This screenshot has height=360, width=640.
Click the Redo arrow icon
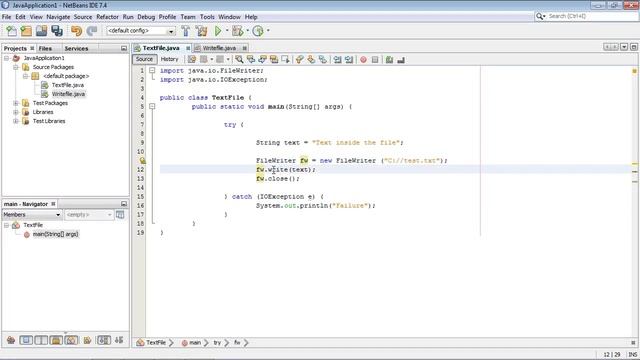92,31
